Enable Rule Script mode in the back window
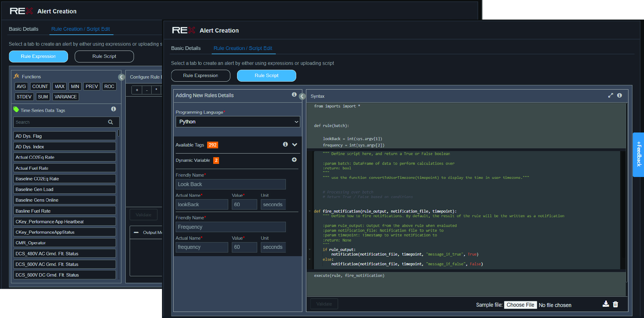 (104, 56)
